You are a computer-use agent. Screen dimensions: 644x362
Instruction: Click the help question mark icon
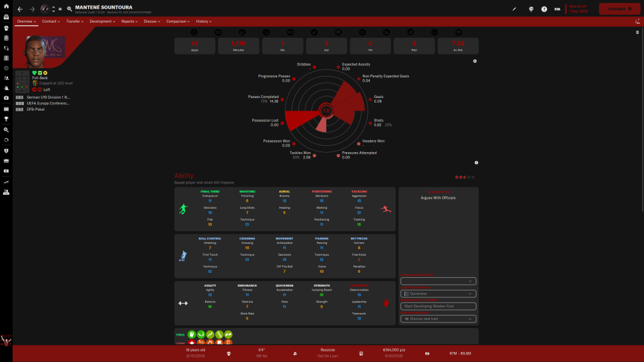tap(544, 9)
